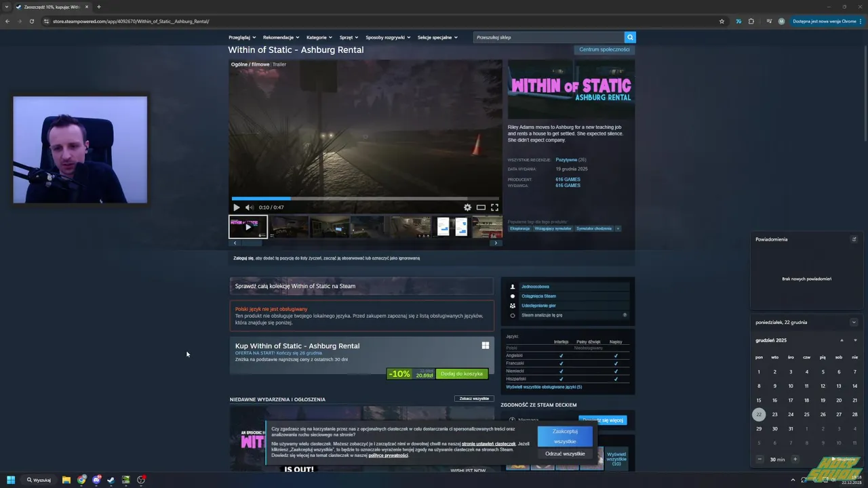Expand the Przeglądaj menu
This screenshot has height=488, width=868.
click(242, 37)
